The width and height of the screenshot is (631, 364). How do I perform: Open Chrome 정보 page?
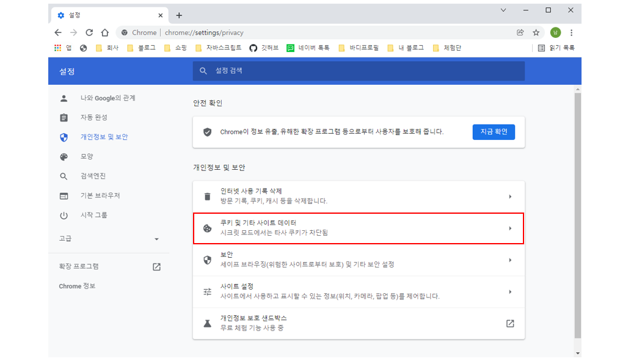coord(77,286)
